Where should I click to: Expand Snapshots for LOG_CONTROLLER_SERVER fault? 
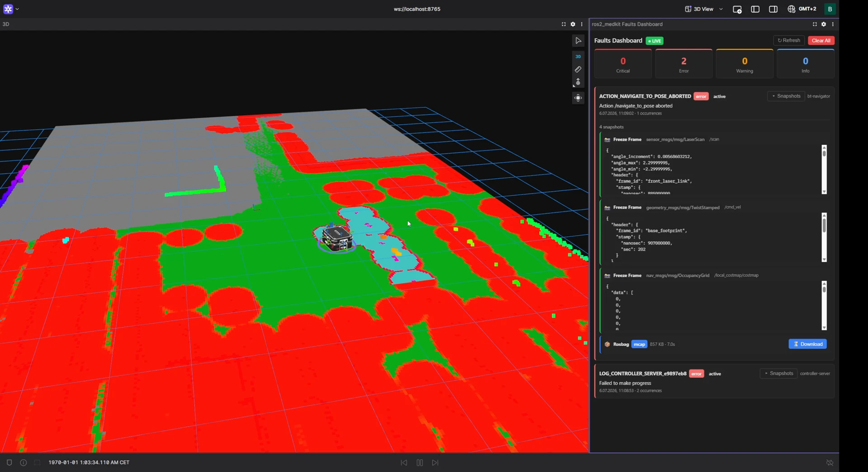pos(778,373)
